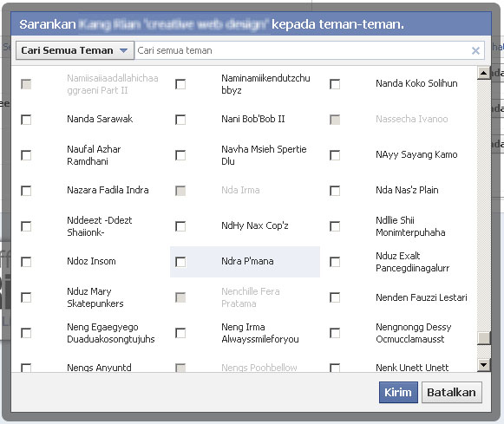This screenshot has width=504, height=424.
Task: Tick the Nddeezt -Ddezt Shaiionk- checkbox
Action: click(26, 226)
